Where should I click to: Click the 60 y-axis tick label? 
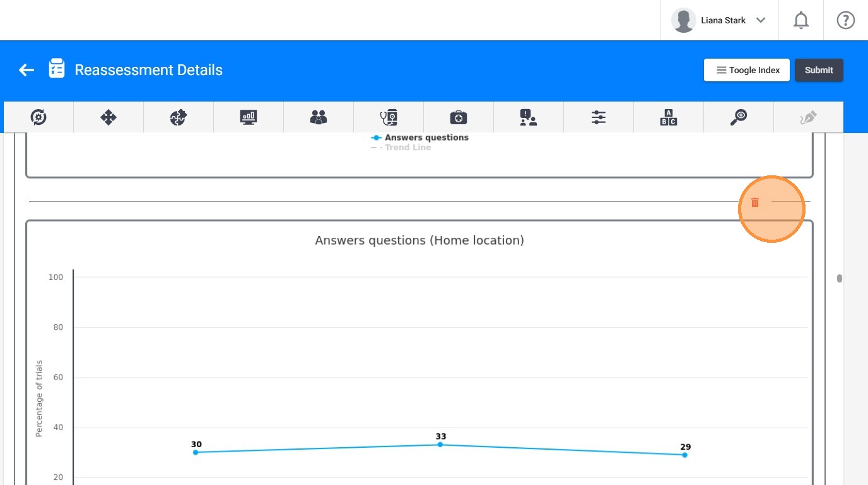tap(58, 378)
